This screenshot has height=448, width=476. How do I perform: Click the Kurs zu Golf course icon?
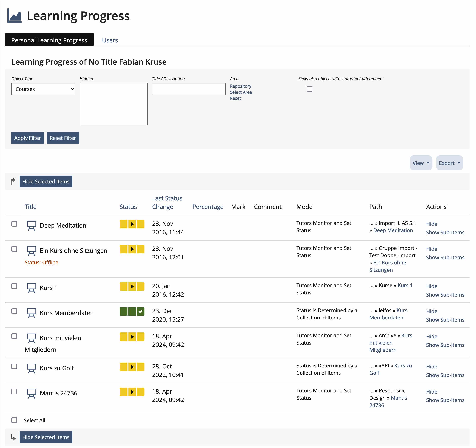[x=31, y=368]
